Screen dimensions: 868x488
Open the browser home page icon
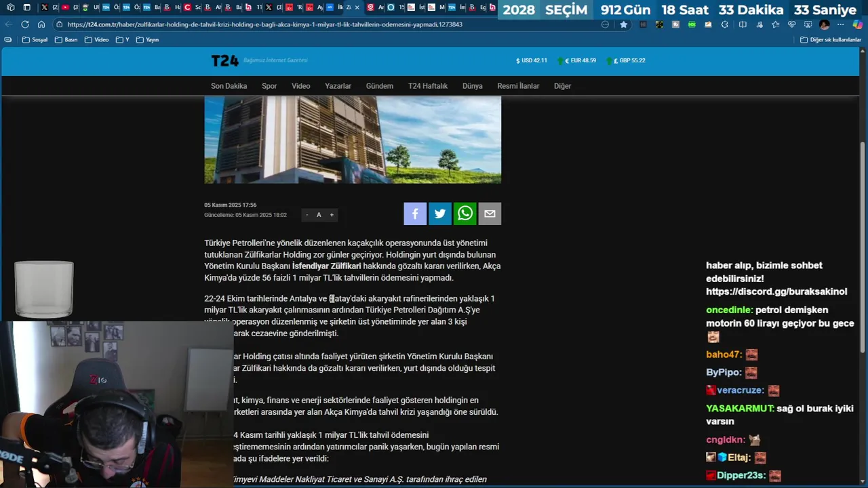(41, 24)
